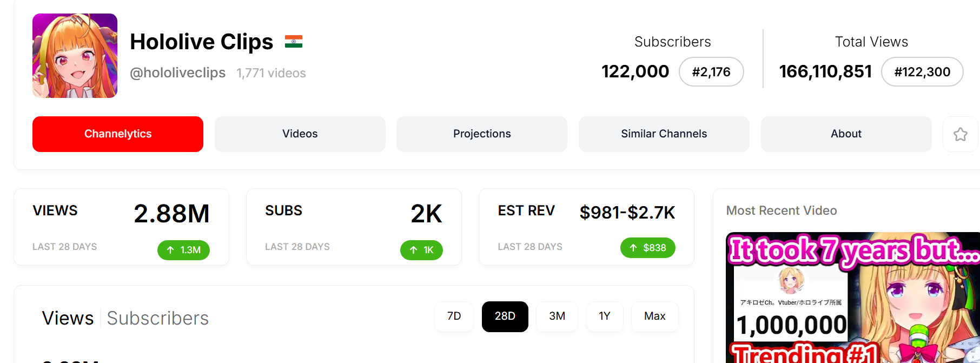Go to Similar Channels tab

click(x=664, y=134)
